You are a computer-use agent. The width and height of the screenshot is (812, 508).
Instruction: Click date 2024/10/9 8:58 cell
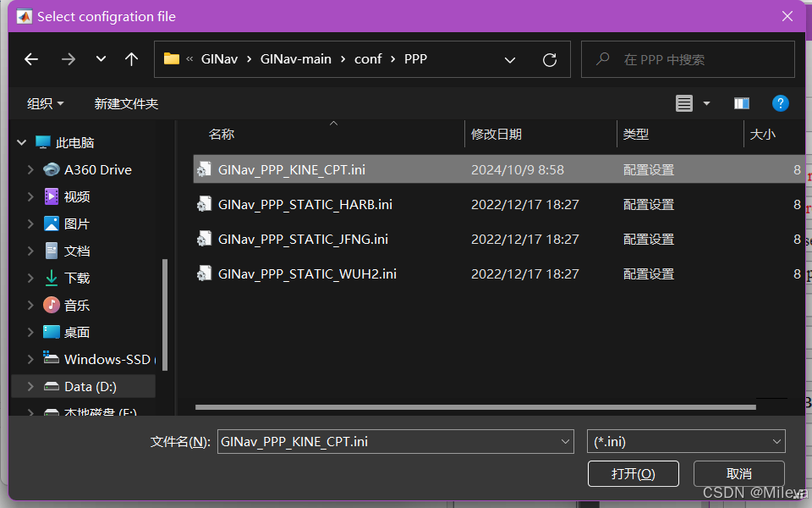(x=518, y=169)
